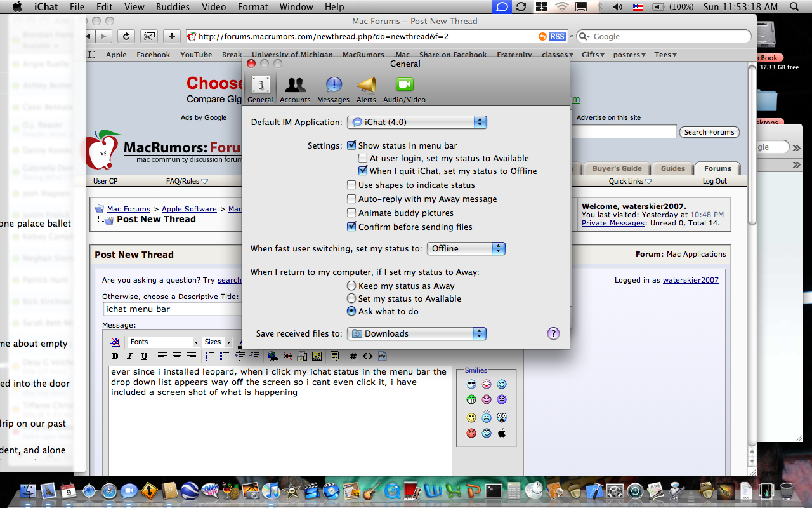
Task: Insert ordered list in forum editor
Action: pos(210,356)
